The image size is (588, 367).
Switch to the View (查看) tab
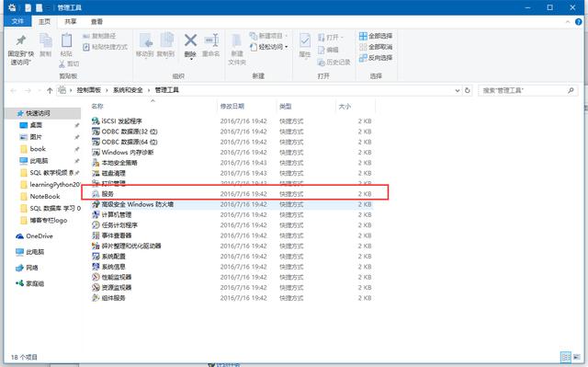coord(96,21)
